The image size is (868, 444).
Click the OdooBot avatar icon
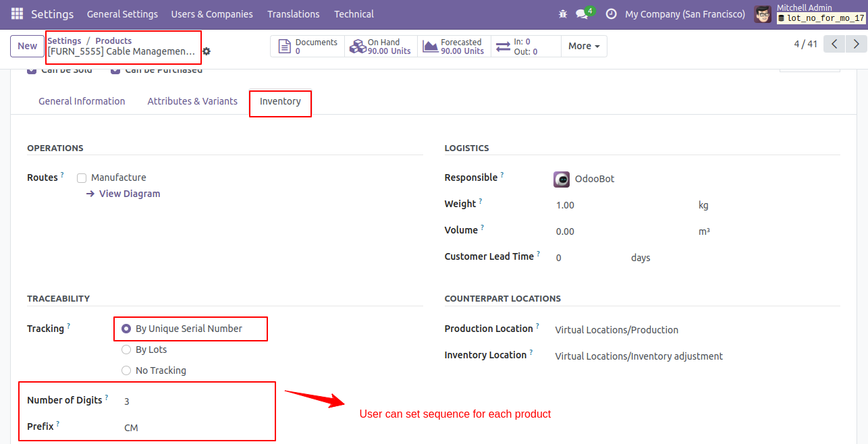[562, 179]
